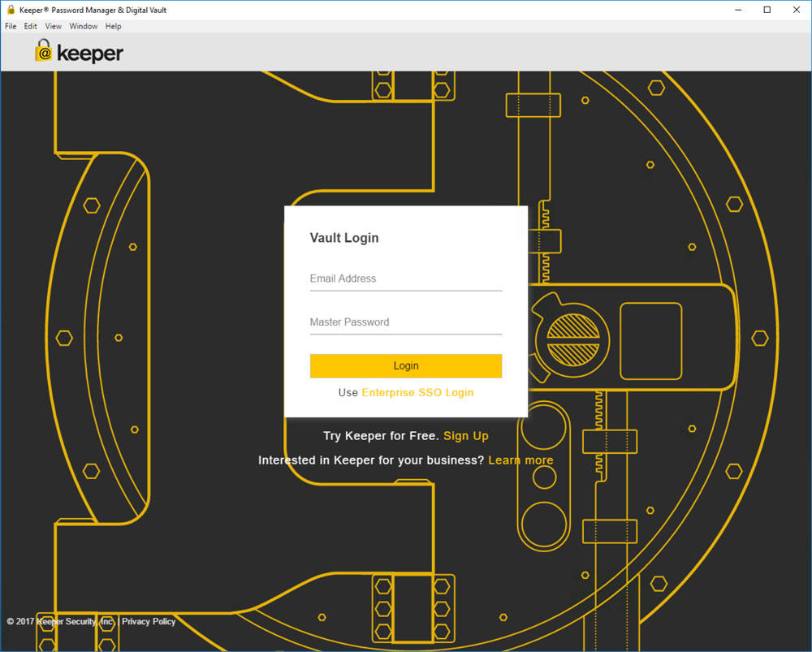
Task: Click '© 2017 Keeper Security, Inc.' text
Action: tap(61, 621)
